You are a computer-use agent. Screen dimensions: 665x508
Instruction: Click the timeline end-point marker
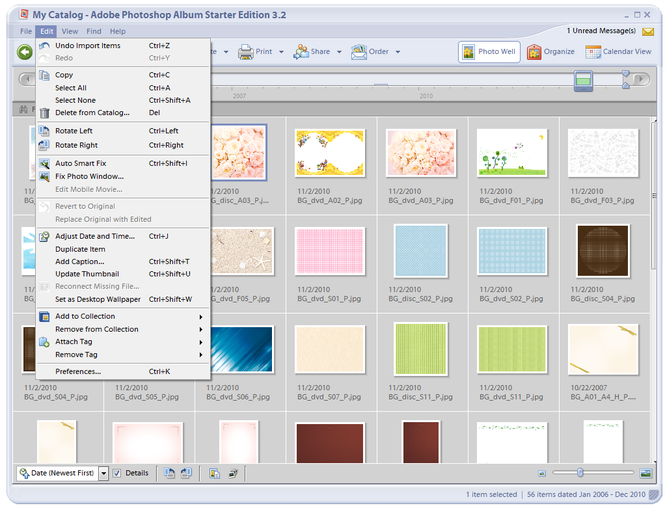point(626,79)
